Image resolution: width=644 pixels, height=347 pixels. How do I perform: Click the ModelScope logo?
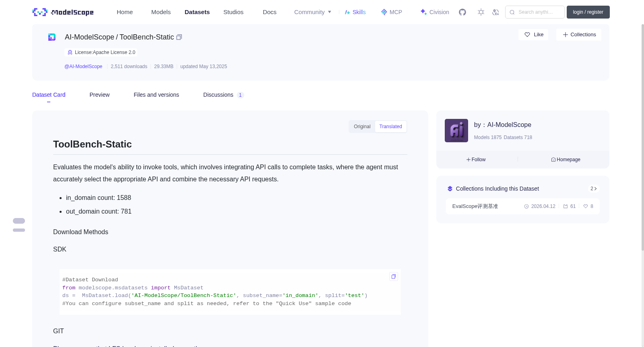tap(63, 12)
